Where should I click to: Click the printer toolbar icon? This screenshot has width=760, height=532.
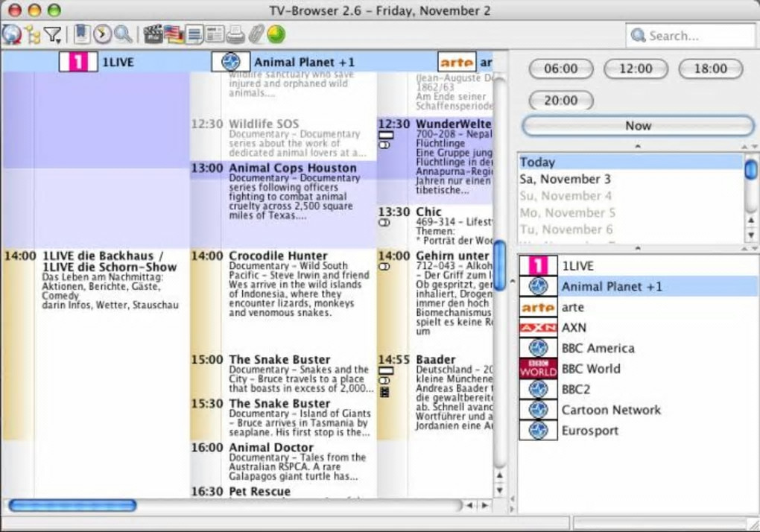tap(235, 34)
